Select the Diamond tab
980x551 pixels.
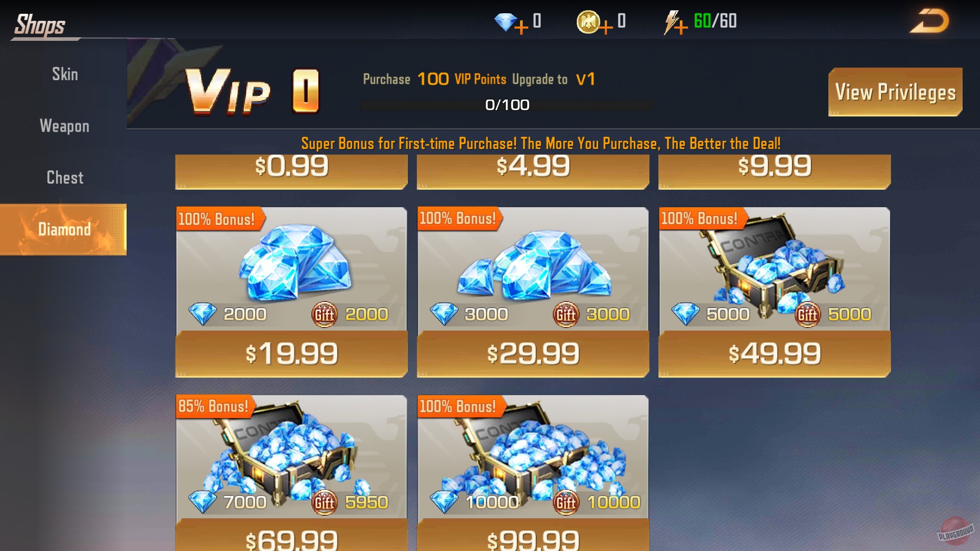pos(63,230)
